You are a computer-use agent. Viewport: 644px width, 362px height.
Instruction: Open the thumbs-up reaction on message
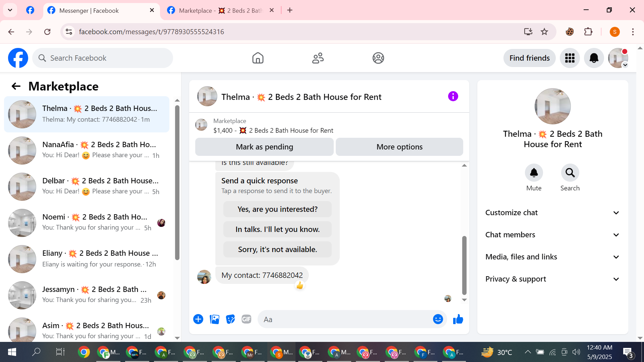point(300,285)
